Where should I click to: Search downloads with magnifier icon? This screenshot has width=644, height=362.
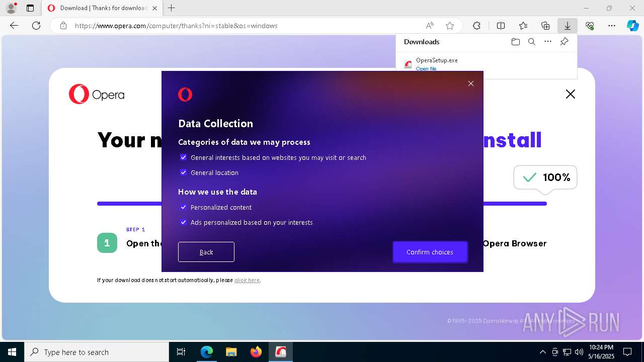[532, 42]
